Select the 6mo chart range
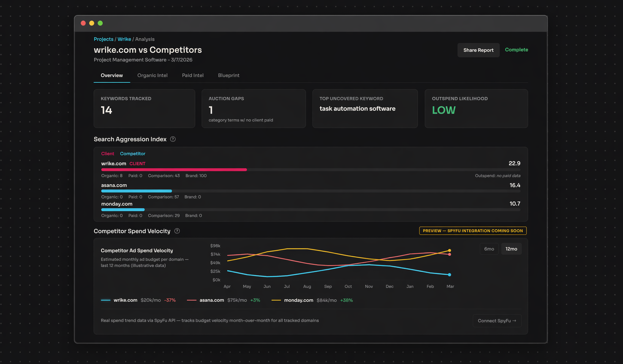 click(x=489, y=249)
